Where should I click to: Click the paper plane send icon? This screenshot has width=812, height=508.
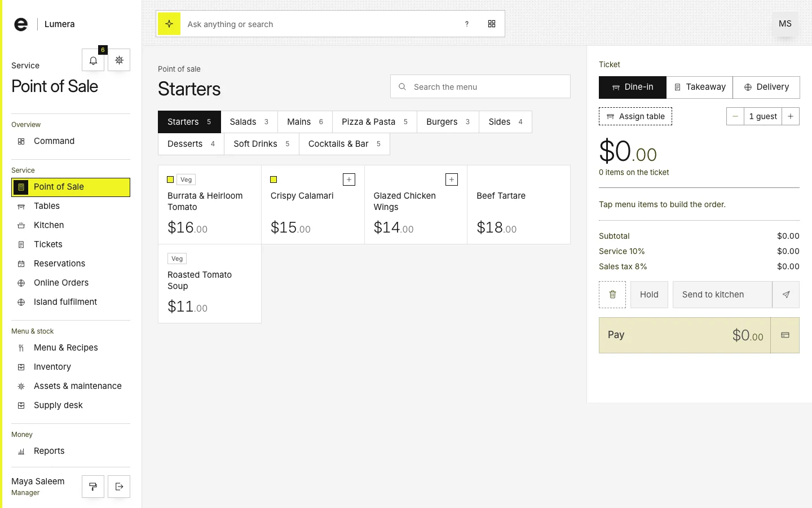tap(786, 295)
